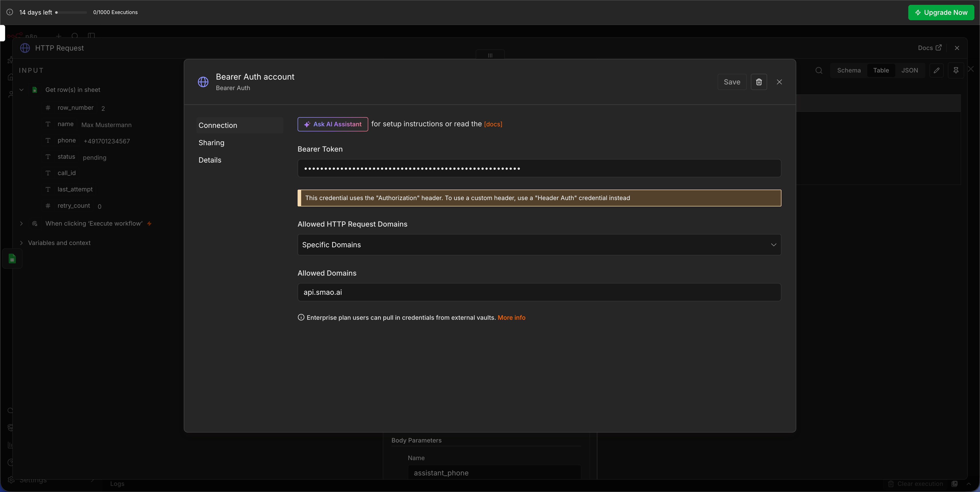Save the Bearer Auth credential

pyautogui.click(x=732, y=82)
